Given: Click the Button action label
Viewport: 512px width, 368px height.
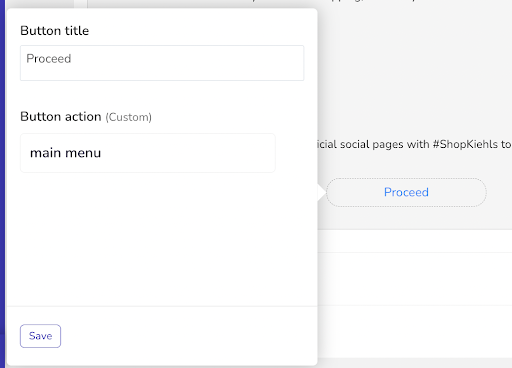Looking at the screenshot, I should 61,117.
